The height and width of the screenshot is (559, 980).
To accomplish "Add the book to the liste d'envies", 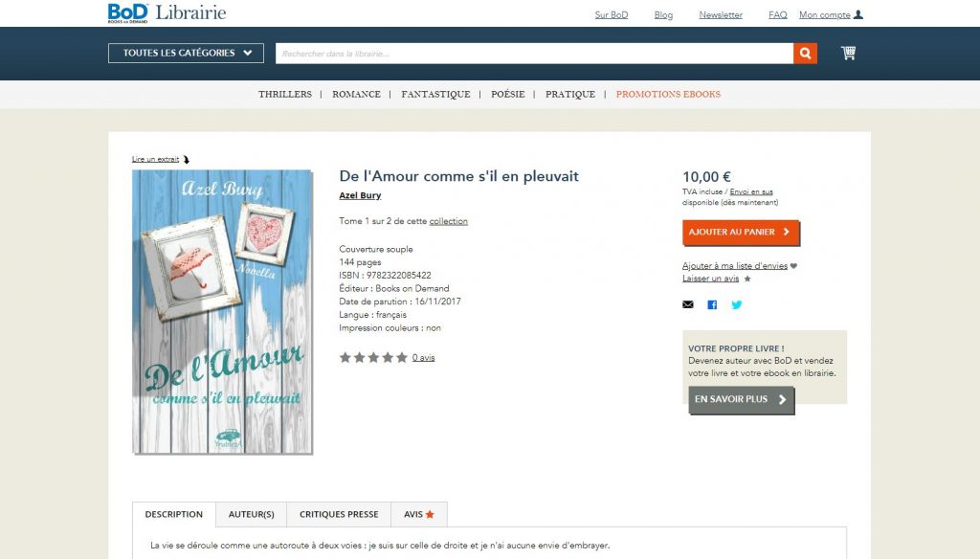I will pyautogui.click(x=735, y=266).
